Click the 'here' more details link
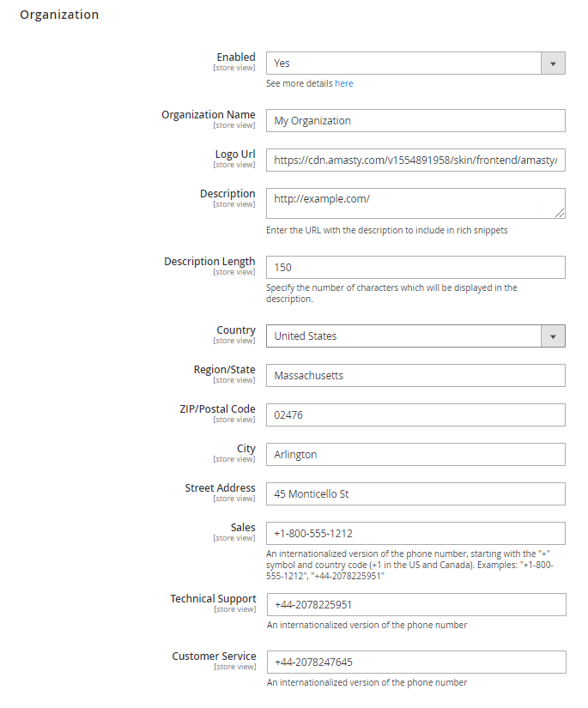588x708 pixels. (343, 84)
